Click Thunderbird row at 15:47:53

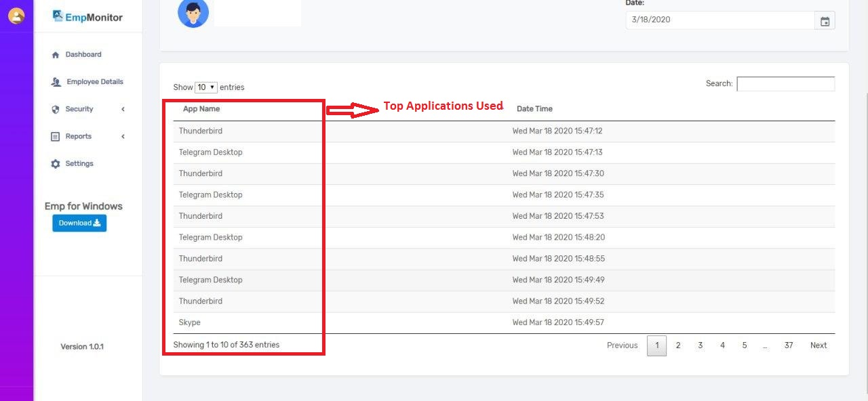[x=504, y=216]
